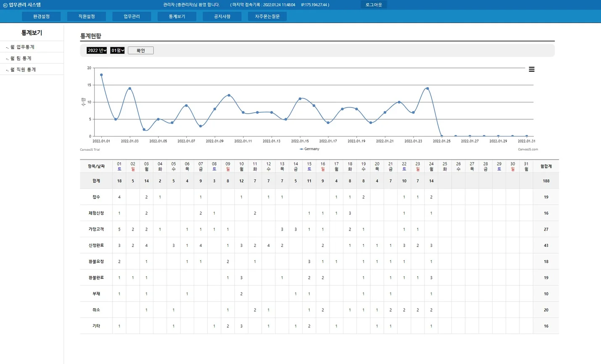601x364 pixels.
Task: Click the 가망고객 monthly total 27
Action: tap(546, 229)
